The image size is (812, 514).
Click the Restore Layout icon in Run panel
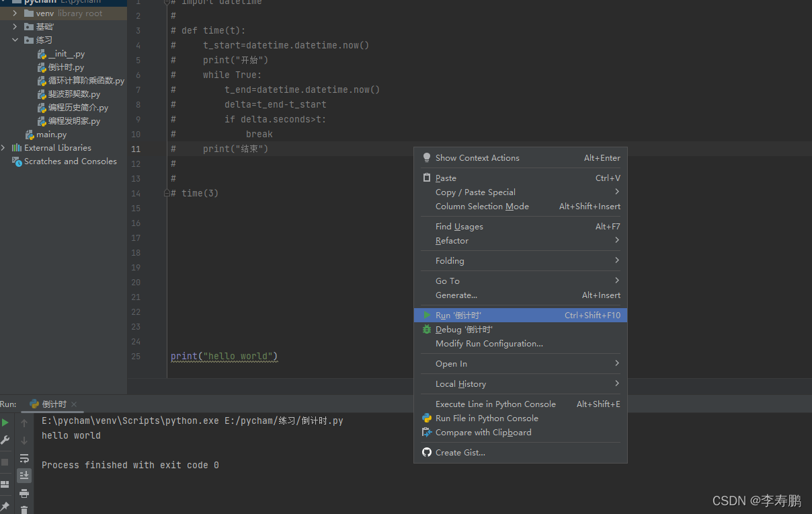point(5,484)
